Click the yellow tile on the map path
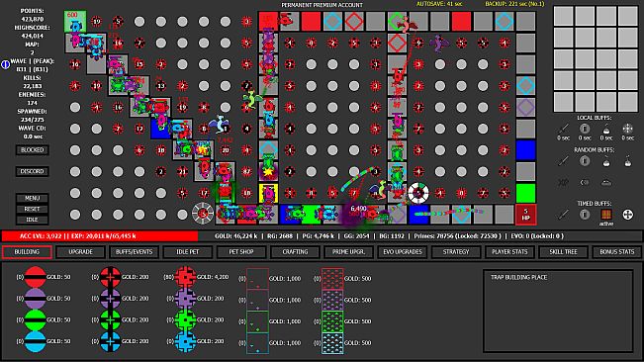Screen dimensions: 644x362 (268, 193)
